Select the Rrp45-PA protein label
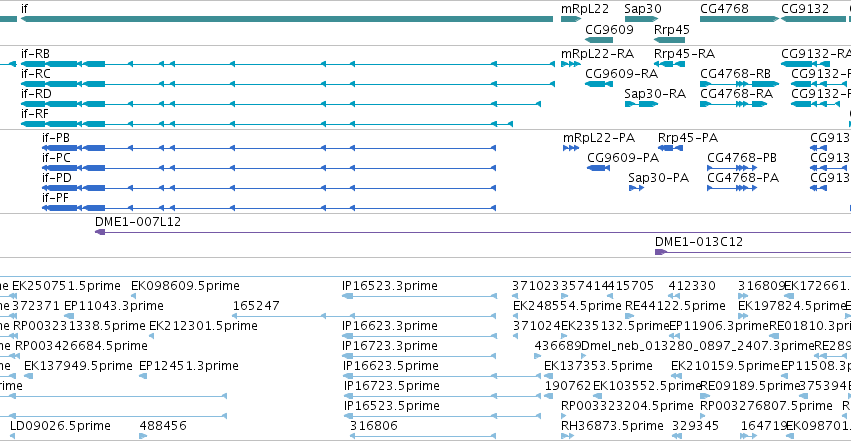This screenshot has height=441, width=851. 688,138
